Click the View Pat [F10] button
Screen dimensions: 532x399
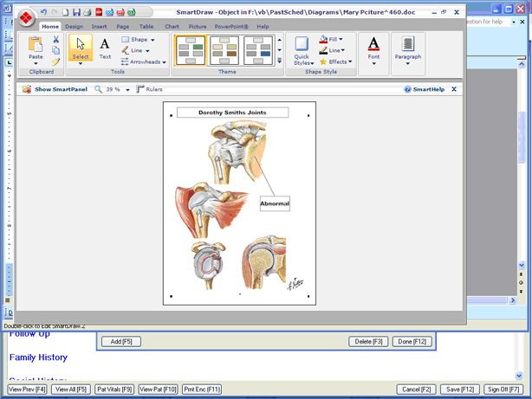158,389
